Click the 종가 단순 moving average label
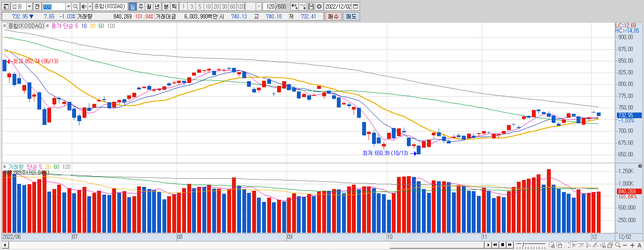Screen dimensions: 644x250 pyautogui.click(x=62, y=26)
